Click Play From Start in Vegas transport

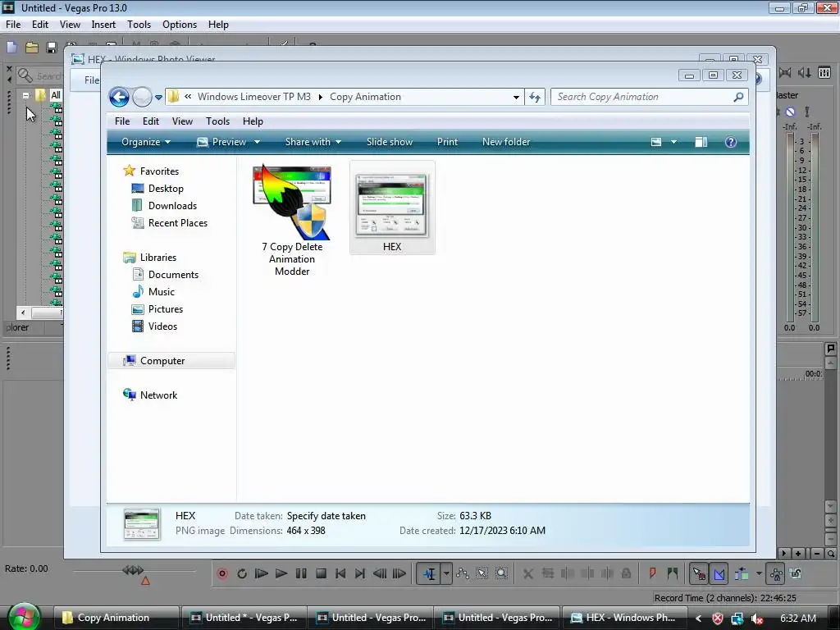262,573
